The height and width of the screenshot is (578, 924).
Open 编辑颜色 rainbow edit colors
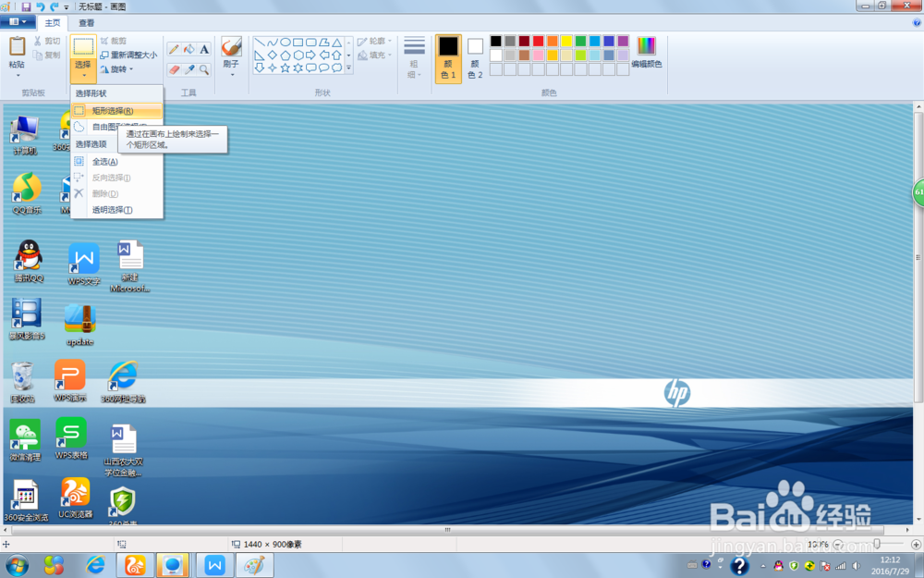[647, 52]
